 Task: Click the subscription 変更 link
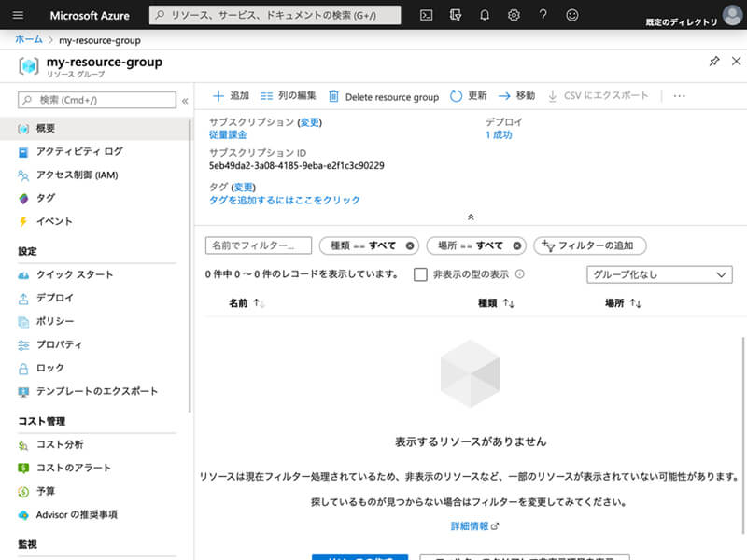click(310, 122)
